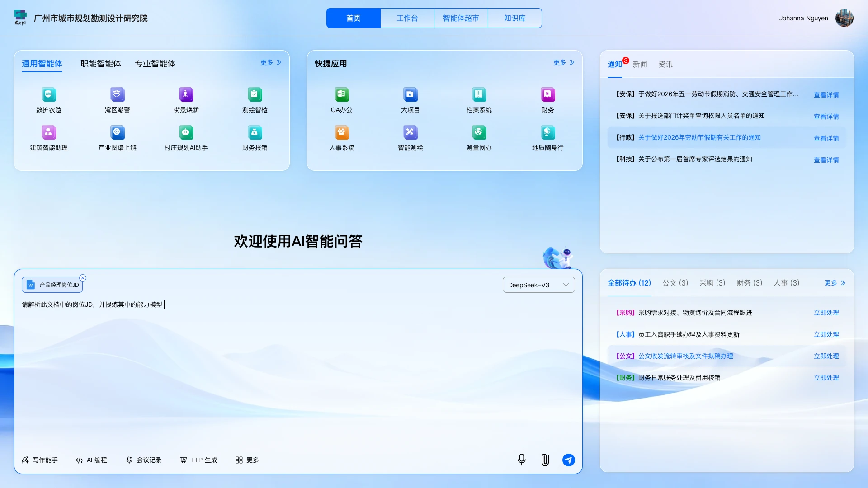Switch to the 资讯 tab
Viewport: 868px width, 488px height.
point(665,65)
